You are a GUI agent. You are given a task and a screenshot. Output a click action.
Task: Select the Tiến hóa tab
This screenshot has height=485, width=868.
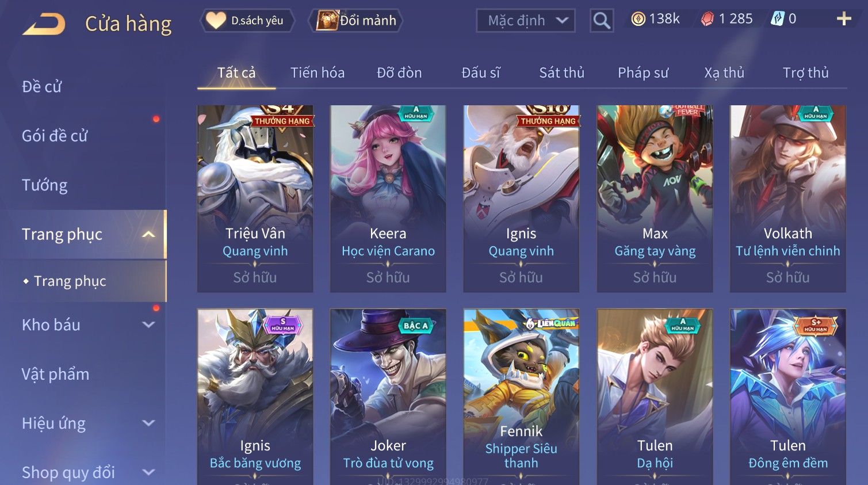click(x=318, y=72)
